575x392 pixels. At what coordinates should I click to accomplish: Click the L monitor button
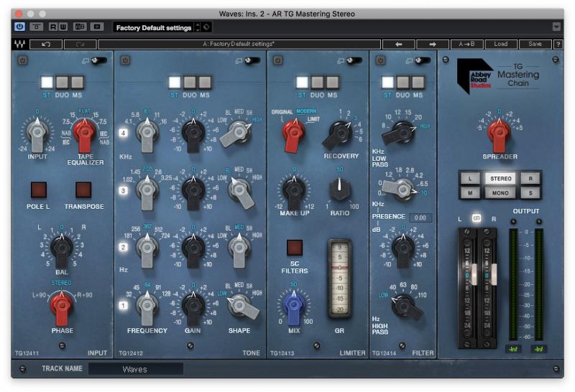(x=470, y=179)
